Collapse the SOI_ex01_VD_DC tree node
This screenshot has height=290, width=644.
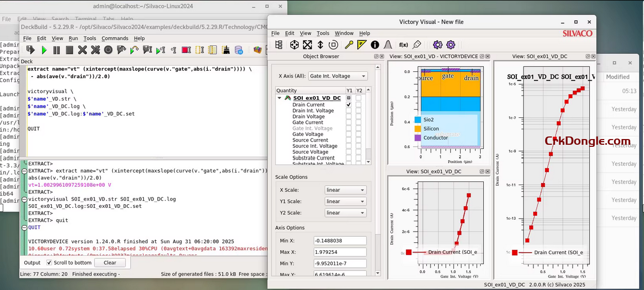click(280, 98)
